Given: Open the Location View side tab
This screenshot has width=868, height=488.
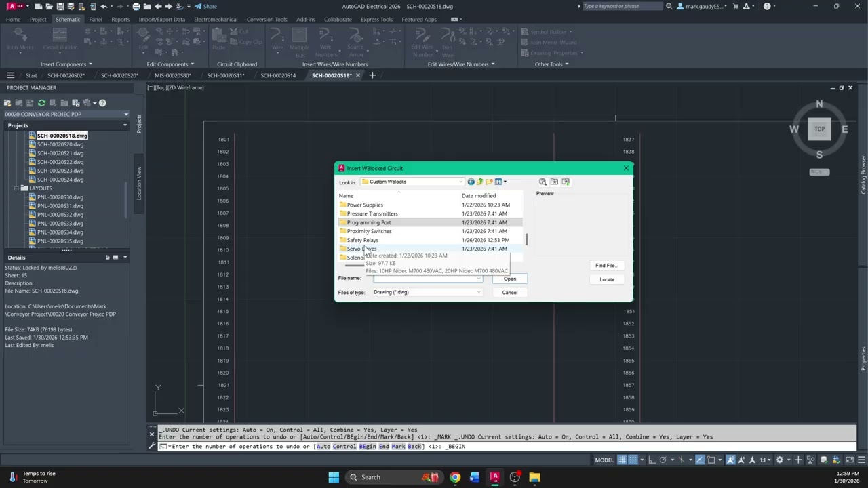Looking at the screenshot, I should [x=139, y=182].
